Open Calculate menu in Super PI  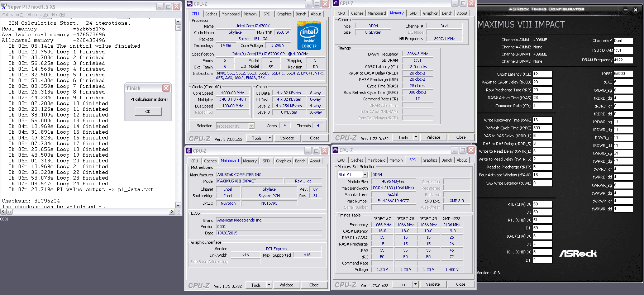coord(13,15)
